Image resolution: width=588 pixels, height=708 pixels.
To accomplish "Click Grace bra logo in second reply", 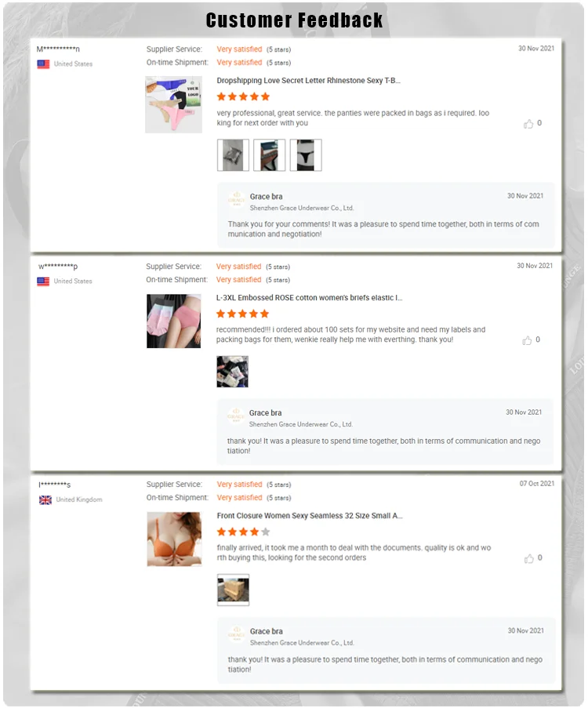I will (x=236, y=416).
